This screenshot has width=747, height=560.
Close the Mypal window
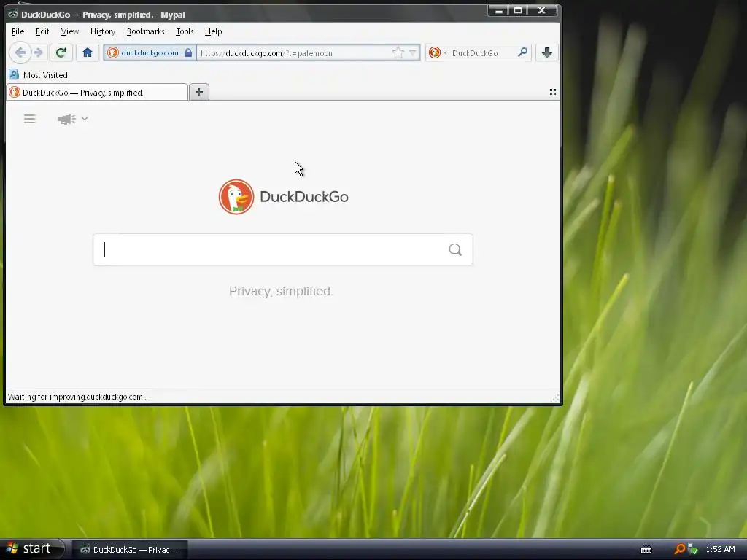pos(542,10)
